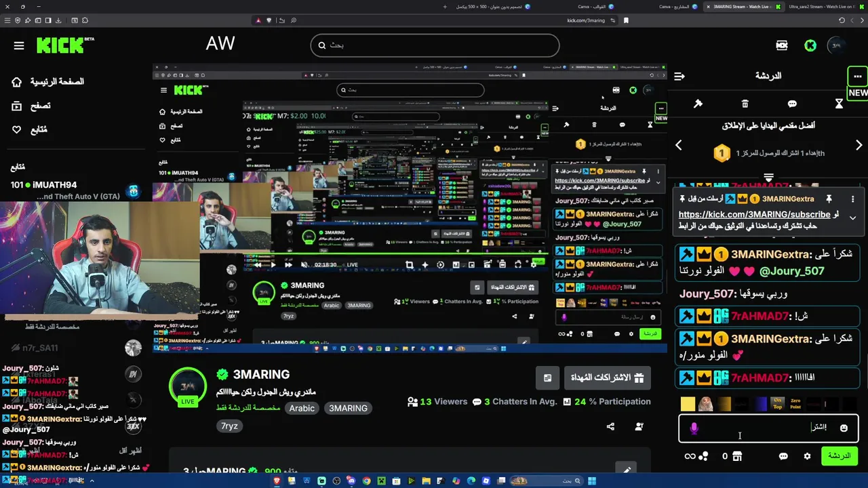Open Chrome from the Windows taskbar

[366, 481]
